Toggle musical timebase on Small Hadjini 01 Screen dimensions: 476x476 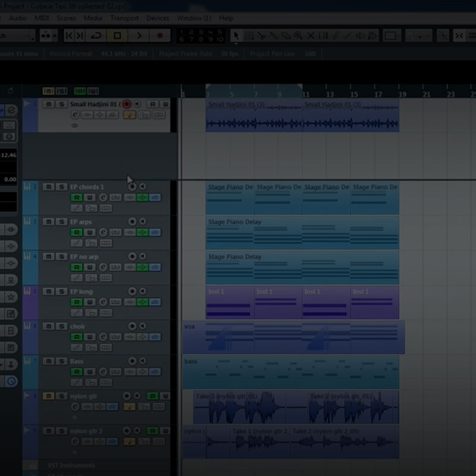[x=129, y=115]
